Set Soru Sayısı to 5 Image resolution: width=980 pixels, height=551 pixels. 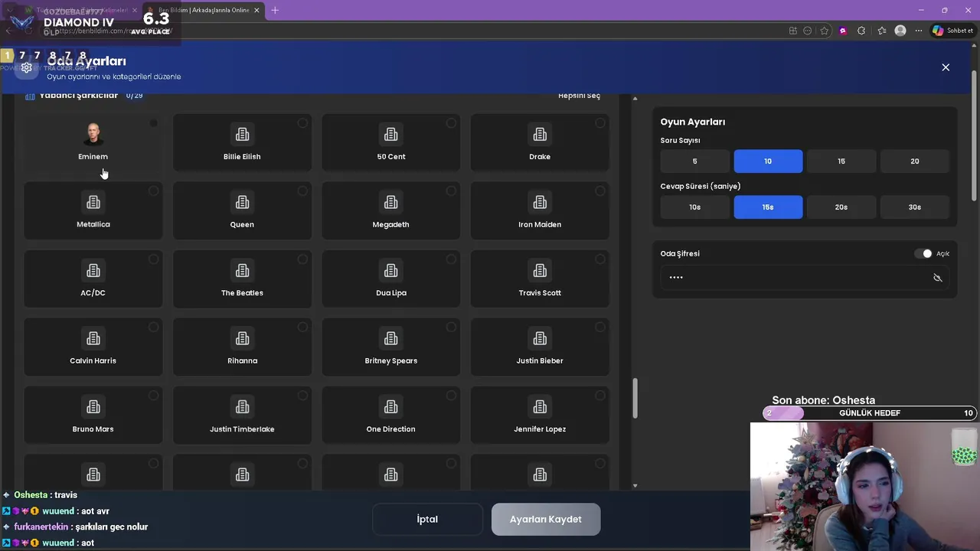694,161
